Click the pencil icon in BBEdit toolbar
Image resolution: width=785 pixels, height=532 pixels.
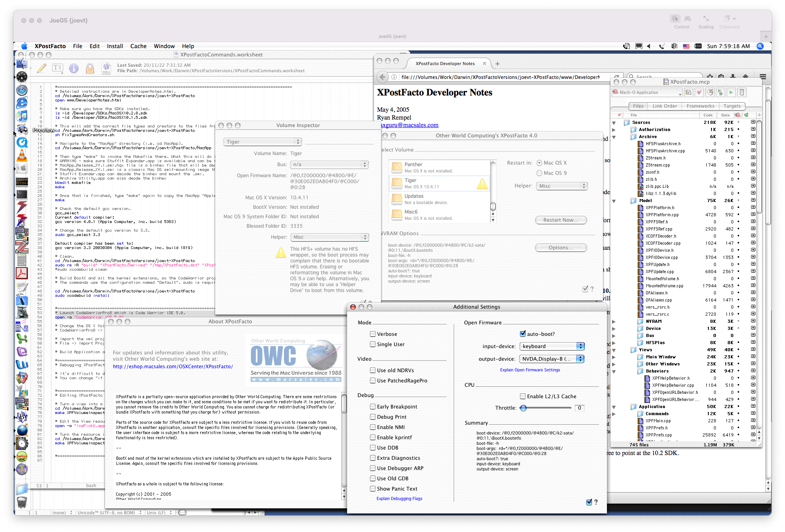click(41, 68)
